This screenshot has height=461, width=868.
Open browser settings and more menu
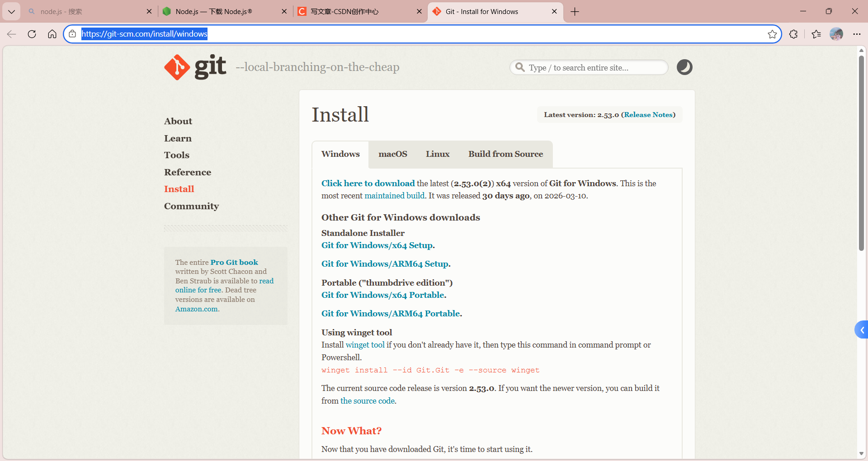pos(857,34)
